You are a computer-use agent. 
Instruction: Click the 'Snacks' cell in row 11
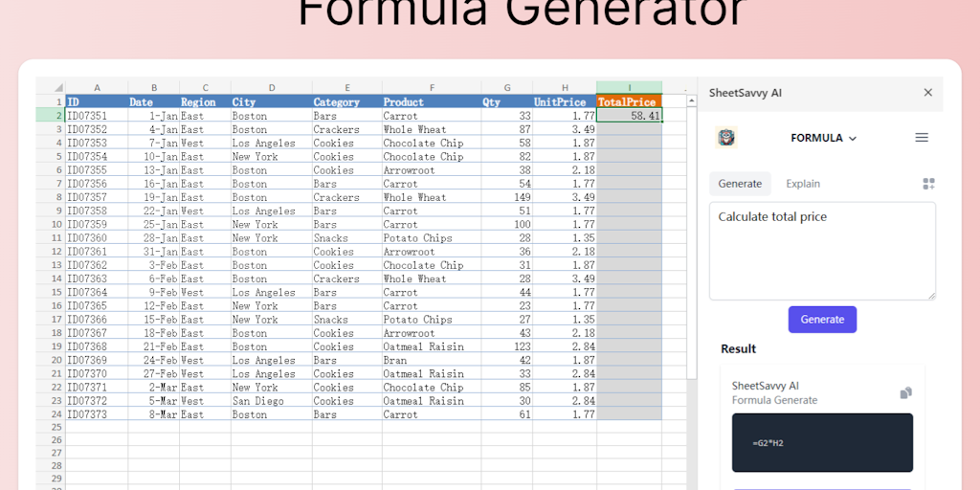[346, 237]
